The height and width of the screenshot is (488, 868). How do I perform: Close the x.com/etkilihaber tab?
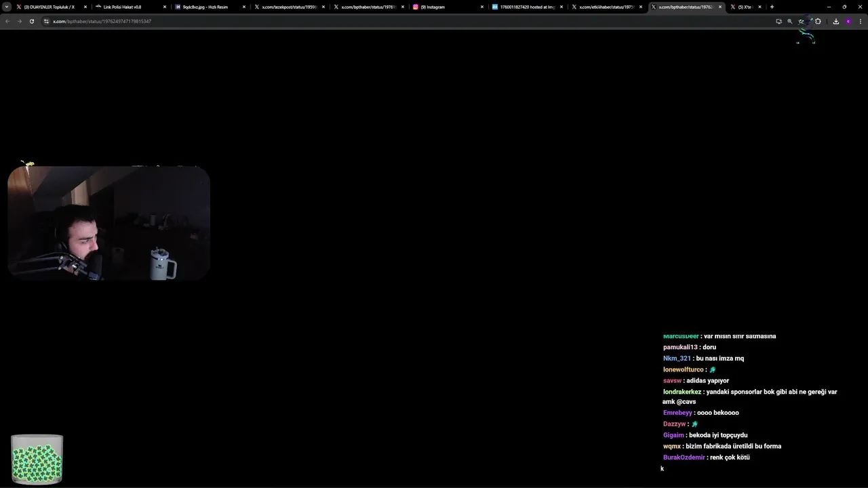pos(641,7)
